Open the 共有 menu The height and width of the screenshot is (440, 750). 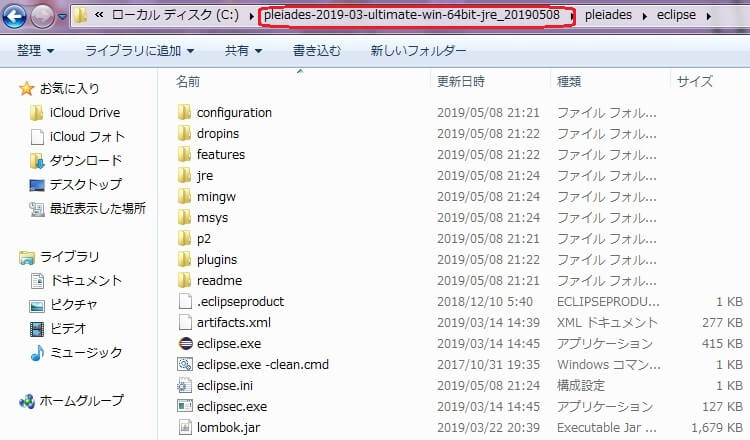pos(243,50)
